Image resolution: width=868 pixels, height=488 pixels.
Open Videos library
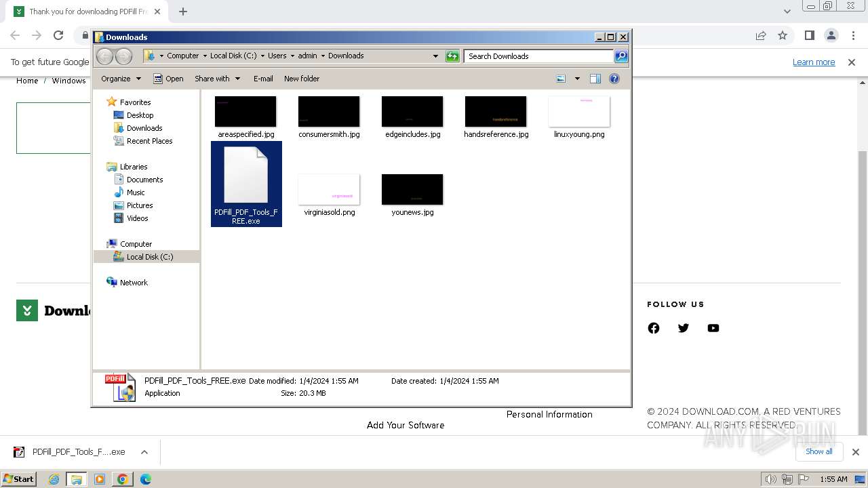point(137,218)
